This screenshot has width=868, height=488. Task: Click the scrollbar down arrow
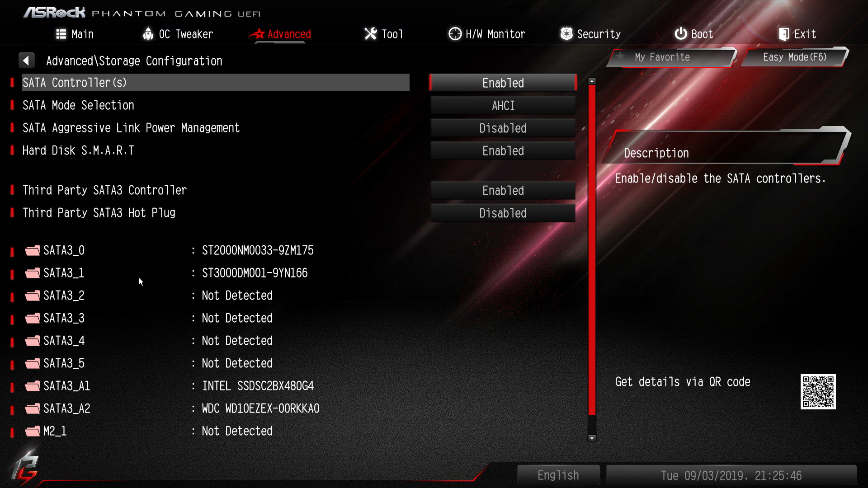pyautogui.click(x=592, y=438)
